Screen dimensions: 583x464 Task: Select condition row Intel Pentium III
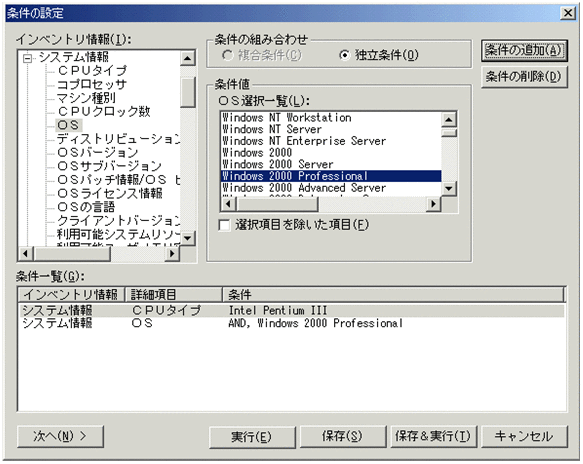click(292, 311)
